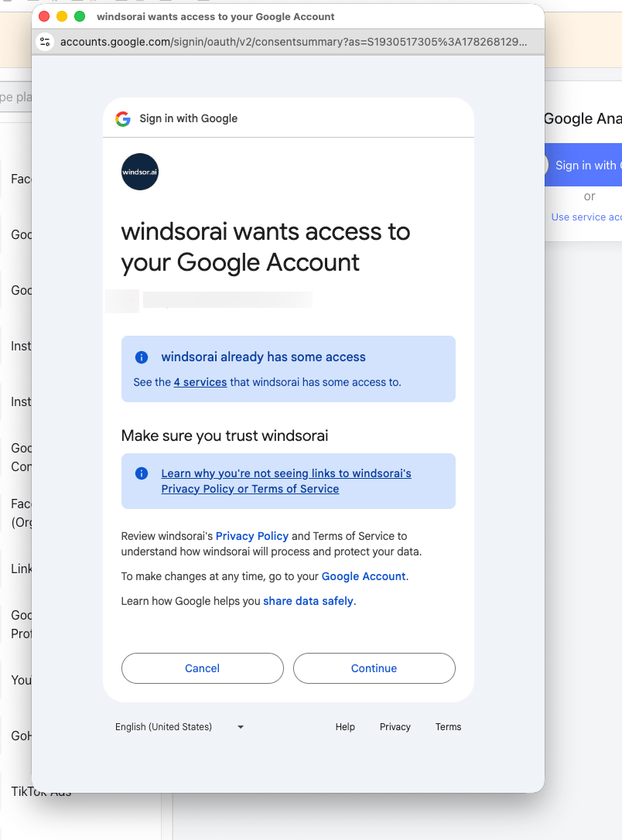Click 'Use service acc' link in background window
622x840 pixels.
pyautogui.click(x=586, y=217)
